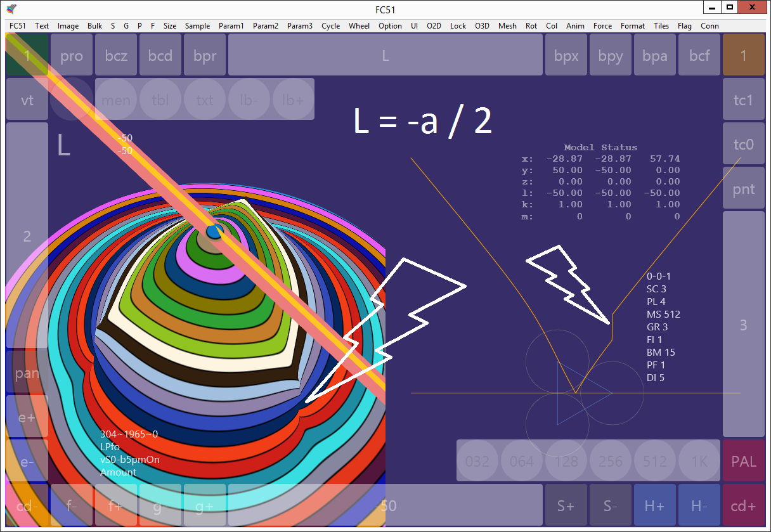Click the pnt button

pyautogui.click(x=744, y=188)
